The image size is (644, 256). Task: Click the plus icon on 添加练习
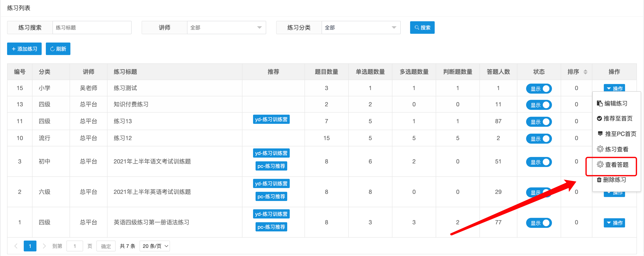coord(14,49)
